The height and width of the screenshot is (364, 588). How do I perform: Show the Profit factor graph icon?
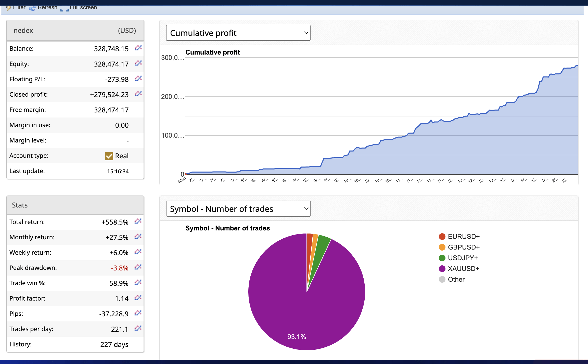(138, 298)
